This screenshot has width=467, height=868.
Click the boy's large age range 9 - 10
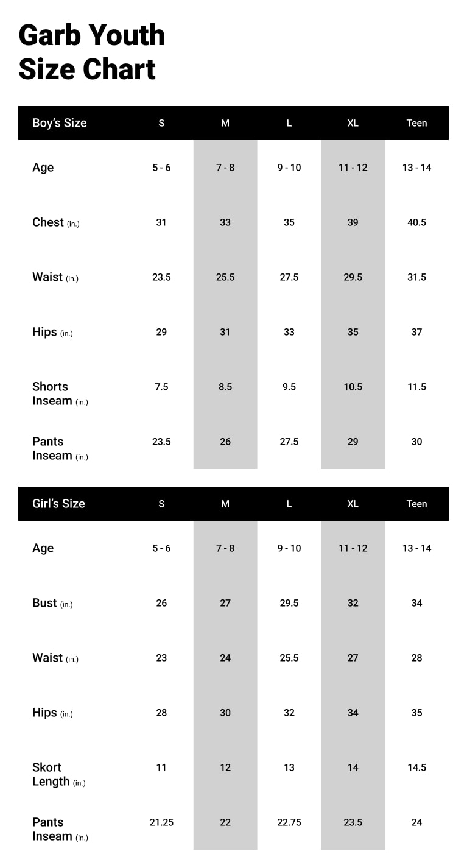[289, 168]
